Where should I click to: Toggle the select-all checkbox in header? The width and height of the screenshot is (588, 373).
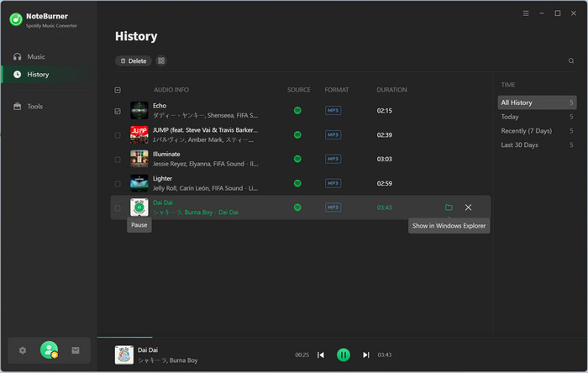click(118, 90)
